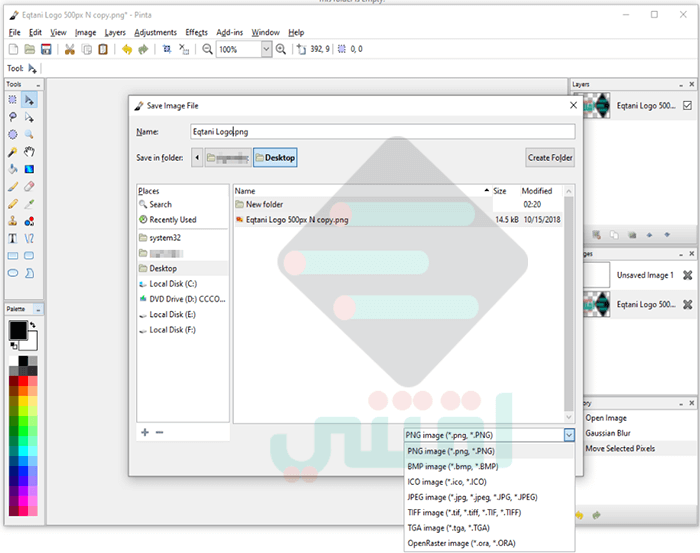The image size is (700, 553).
Task: Select the Eraser tool
Action: click(x=29, y=187)
